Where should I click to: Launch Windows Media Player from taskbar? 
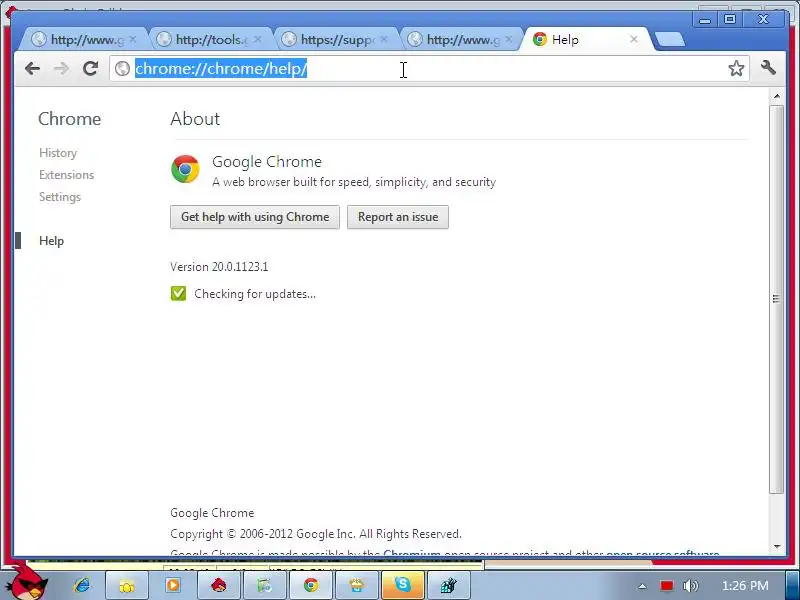tap(173, 585)
